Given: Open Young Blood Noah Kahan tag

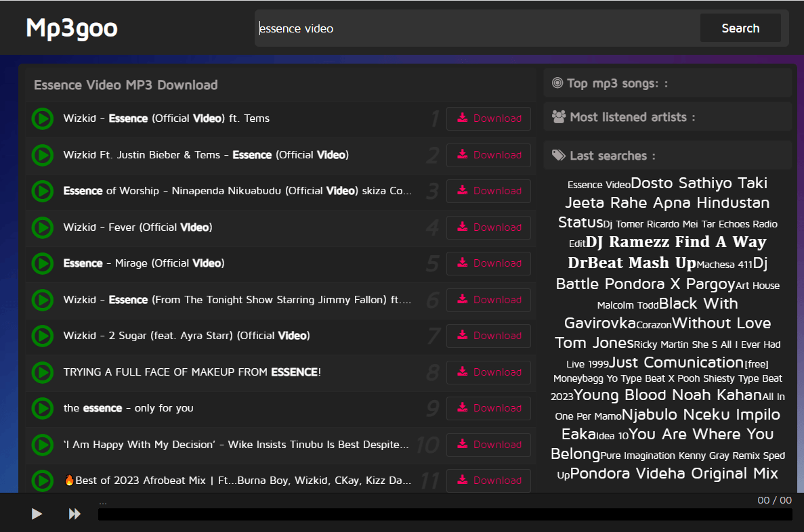Looking at the screenshot, I should pos(668,395).
